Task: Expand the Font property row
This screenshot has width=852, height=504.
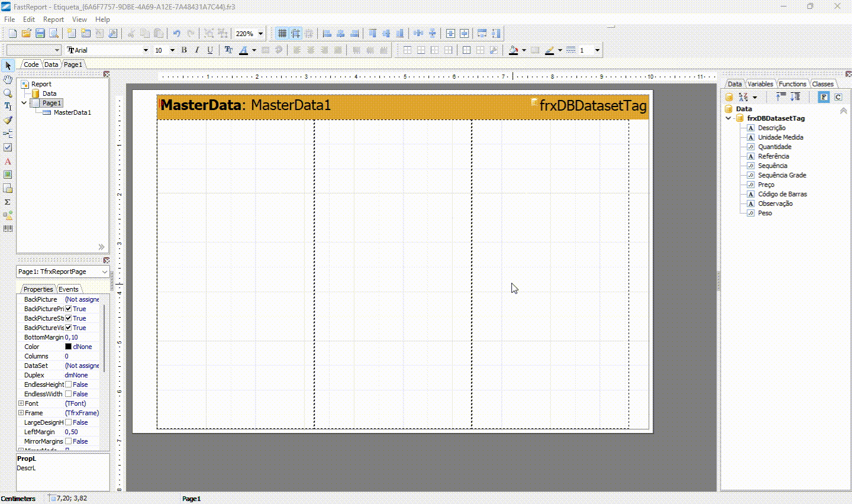Action: tap(21, 403)
